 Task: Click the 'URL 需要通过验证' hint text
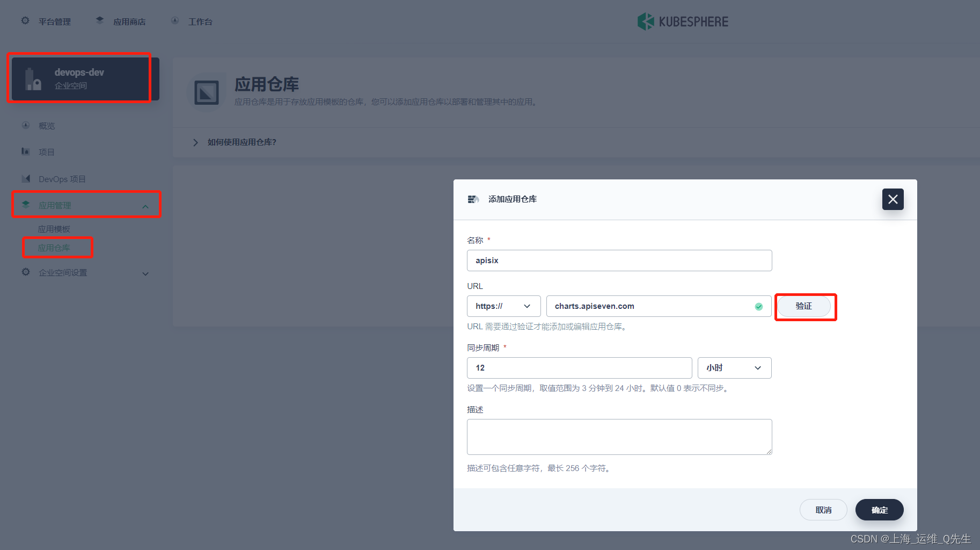(547, 327)
